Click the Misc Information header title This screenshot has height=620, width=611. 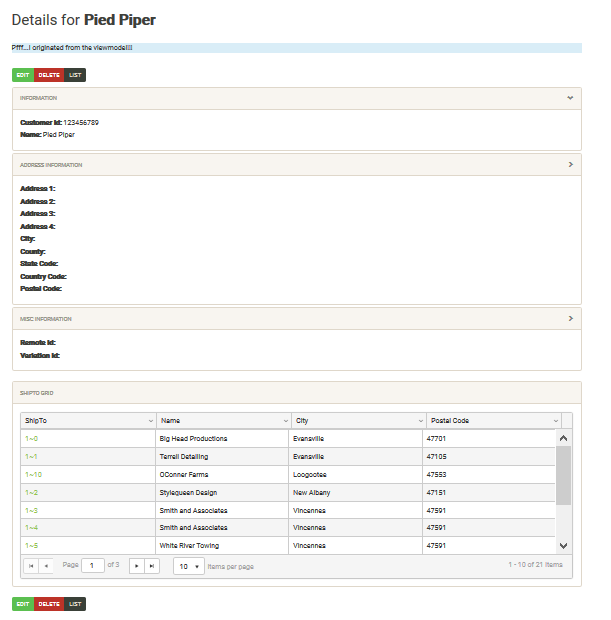pyautogui.click(x=46, y=319)
